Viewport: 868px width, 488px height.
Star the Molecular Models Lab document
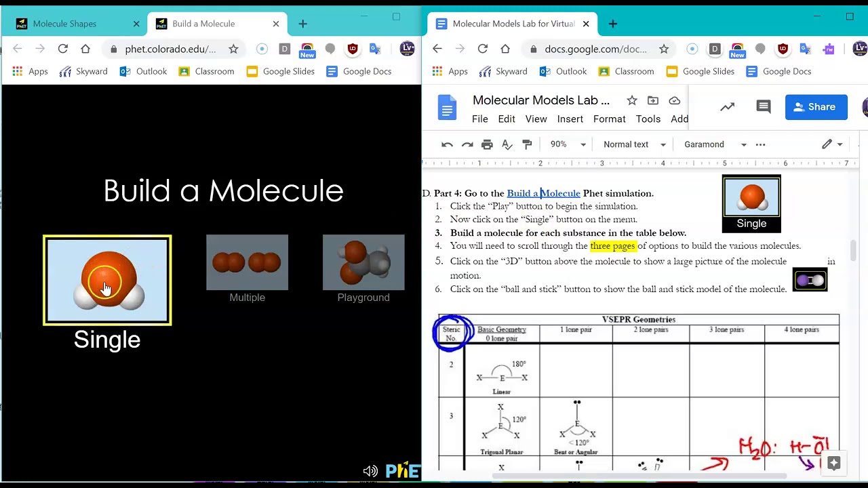tap(632, 100)
